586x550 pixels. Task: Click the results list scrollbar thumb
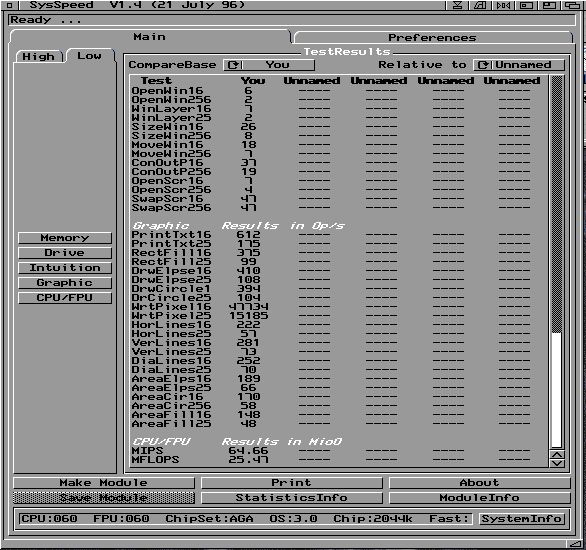point(557,389)
